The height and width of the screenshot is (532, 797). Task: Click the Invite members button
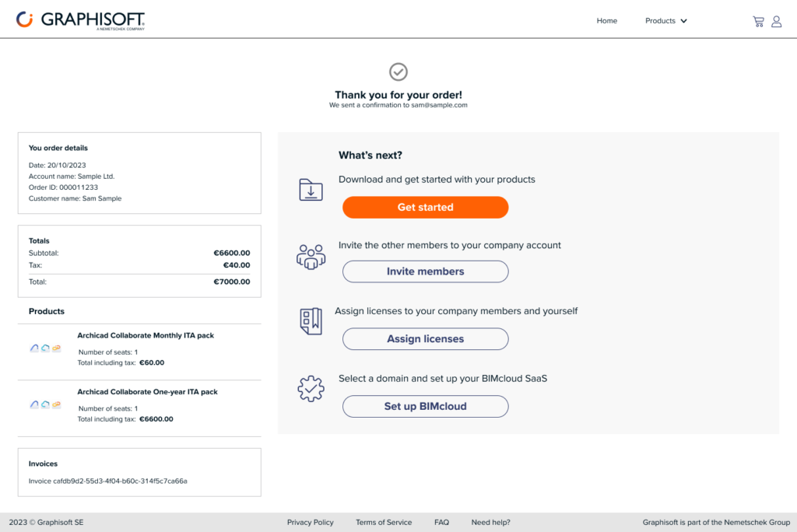pos(425,271)
